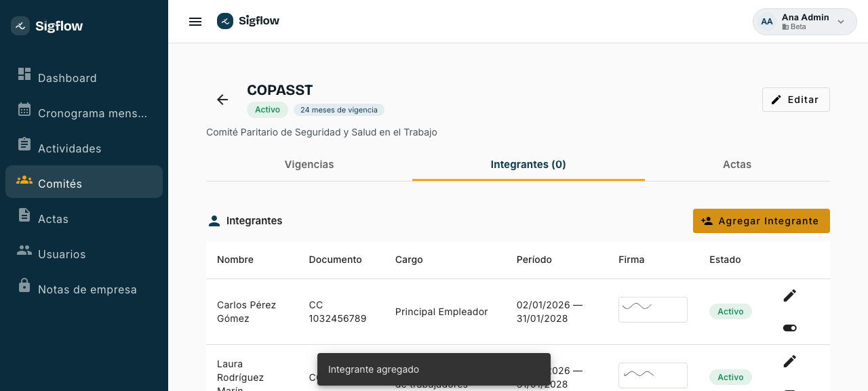Screen dimensions: 868x391
Task: Open Dashboard from the sidebar
Action: point(84,78)
